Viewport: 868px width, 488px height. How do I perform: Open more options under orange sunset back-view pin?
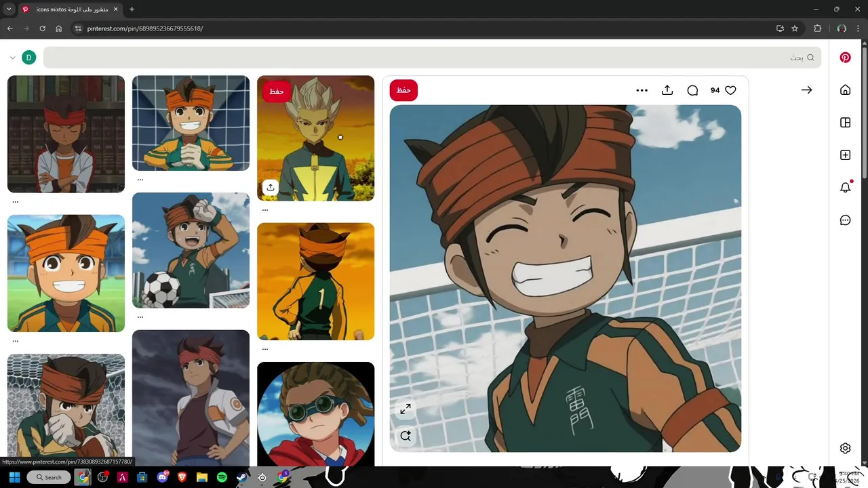(x=264, y=349)
